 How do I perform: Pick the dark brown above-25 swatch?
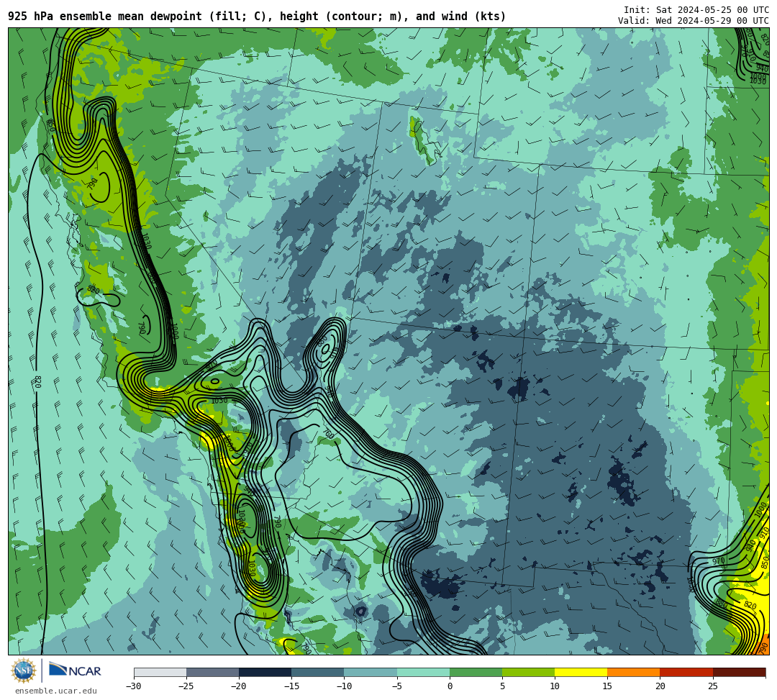(739, 672)
